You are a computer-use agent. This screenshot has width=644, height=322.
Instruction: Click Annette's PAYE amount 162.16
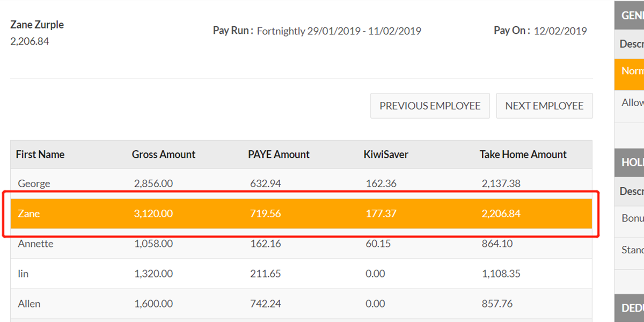266,244
